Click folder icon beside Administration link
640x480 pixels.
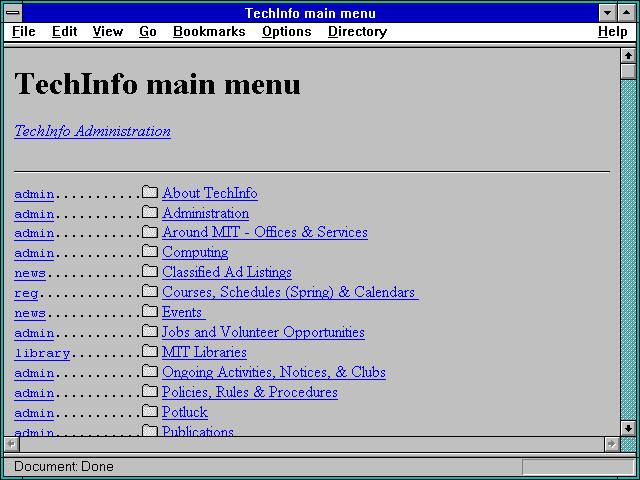point(150,211)
